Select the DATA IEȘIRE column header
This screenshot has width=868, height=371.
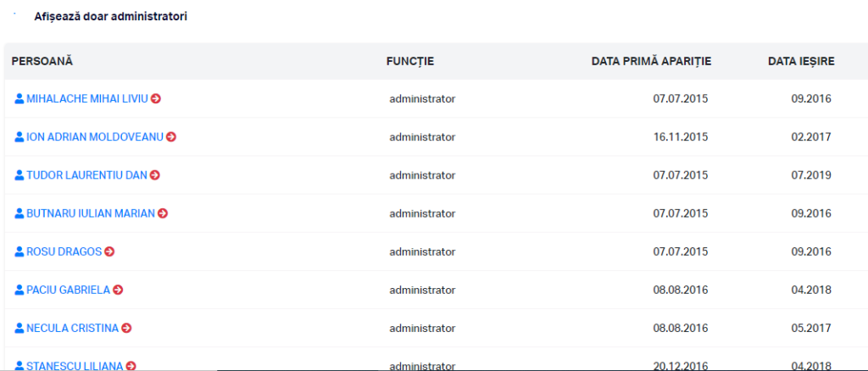[801, 61]
